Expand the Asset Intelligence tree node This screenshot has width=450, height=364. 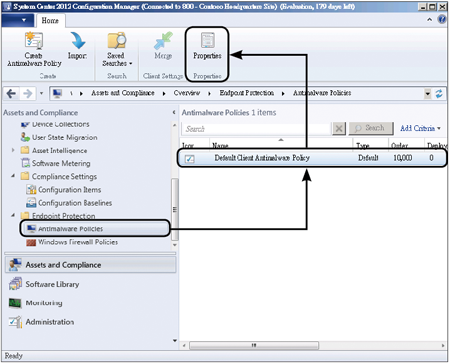(13, 150)
